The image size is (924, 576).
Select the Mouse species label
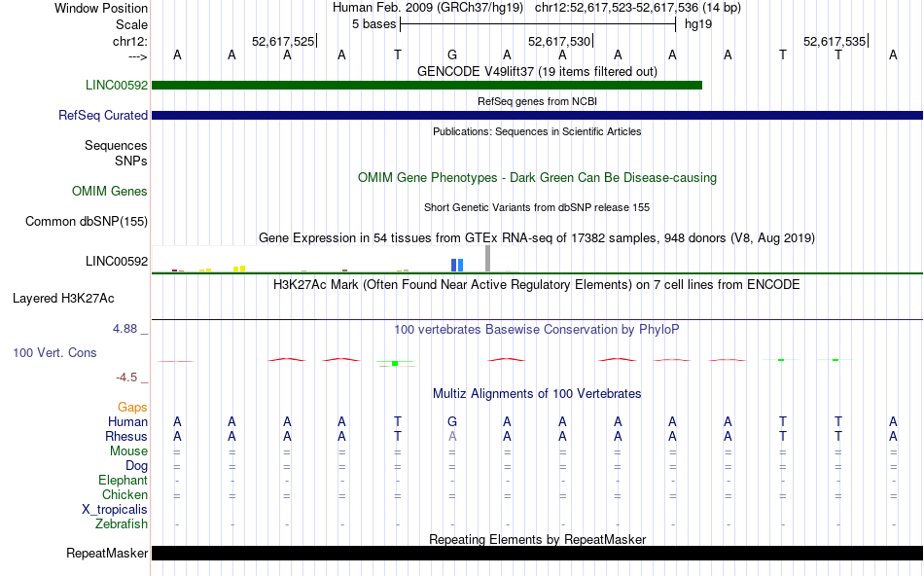[x=129, y=451]
